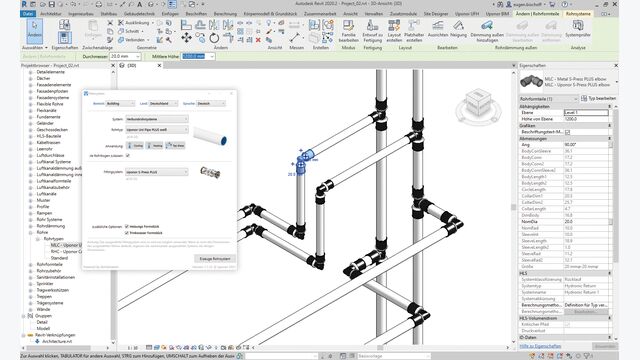The width and height of the screenshot is (640, 360).
Task: Open the Rohrtyp 'Uponor Uni Pipe PLUS' dropdown
Action: 157,129
